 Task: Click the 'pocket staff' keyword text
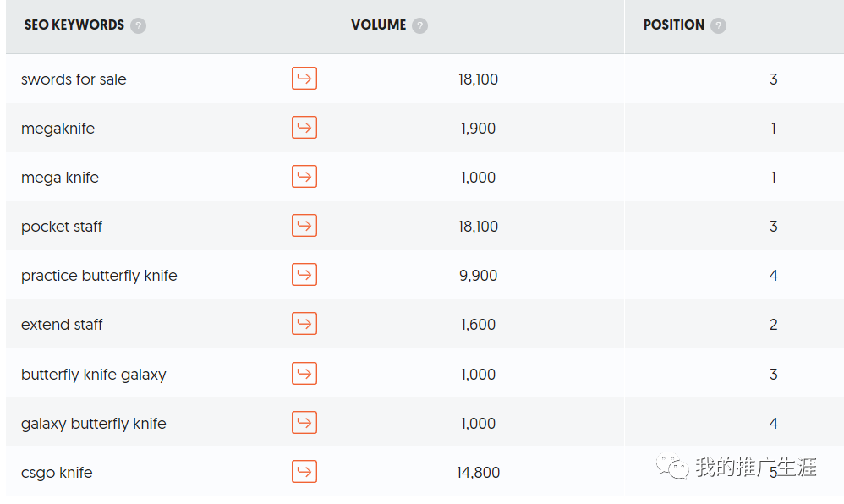[x=62, y=227]
